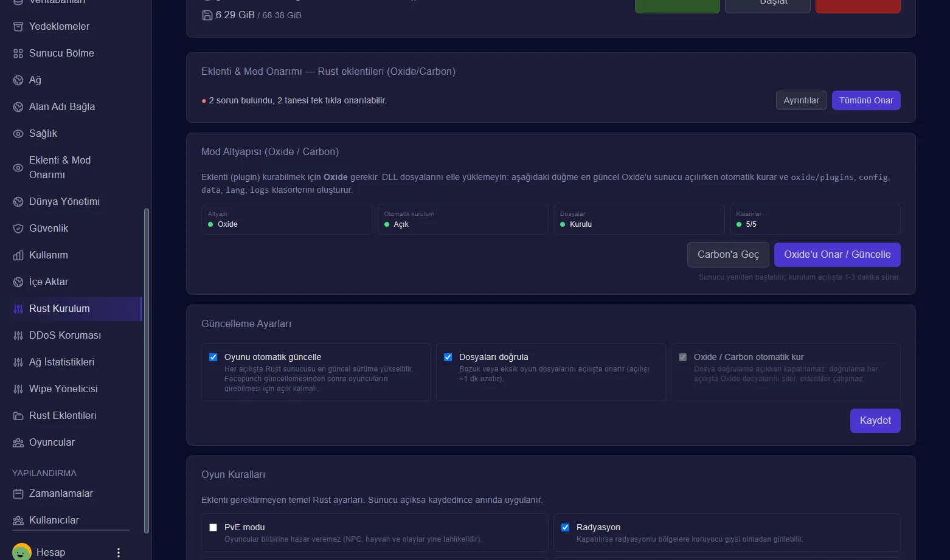The height and width of the screenshot is (560, 950).
Task: Click the Carbon'a Geç button
Action: (x=728, y=255)
